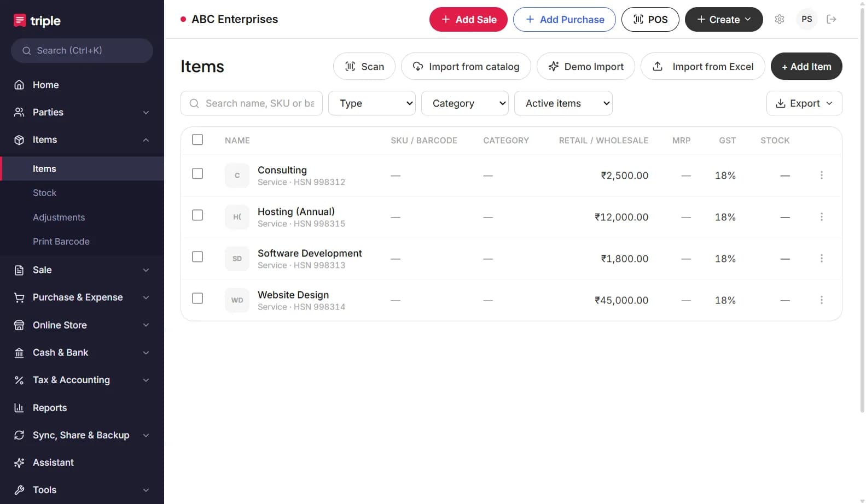Focus the sidebar Search (Ctrl+K) field
Screen dimensions: 866x504
coord(82,50)
